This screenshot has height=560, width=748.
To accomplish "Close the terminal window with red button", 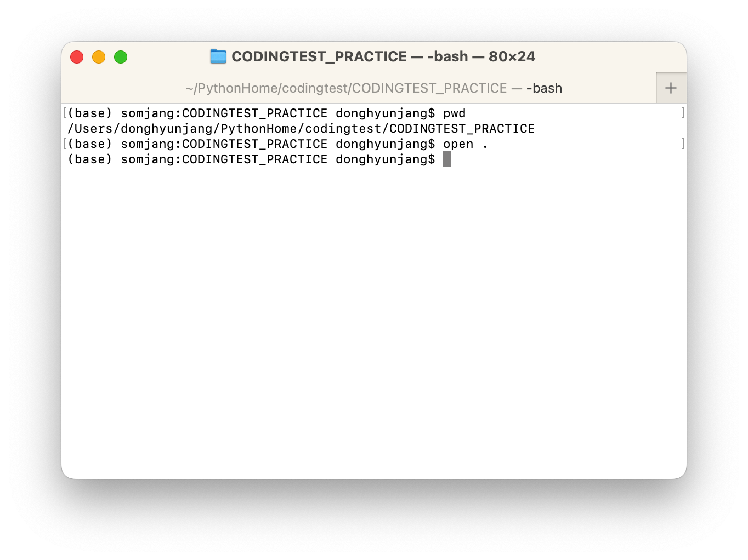I will click(x=77, y=57).
